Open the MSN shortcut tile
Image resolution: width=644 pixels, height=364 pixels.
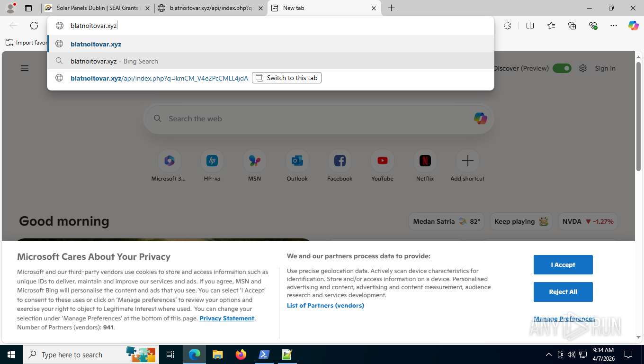254,166
